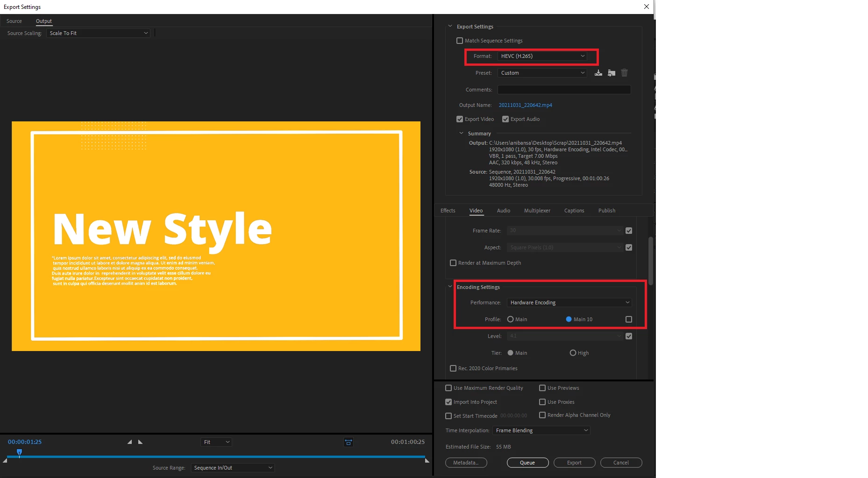Click the right out-point handle of timeline

427,461
